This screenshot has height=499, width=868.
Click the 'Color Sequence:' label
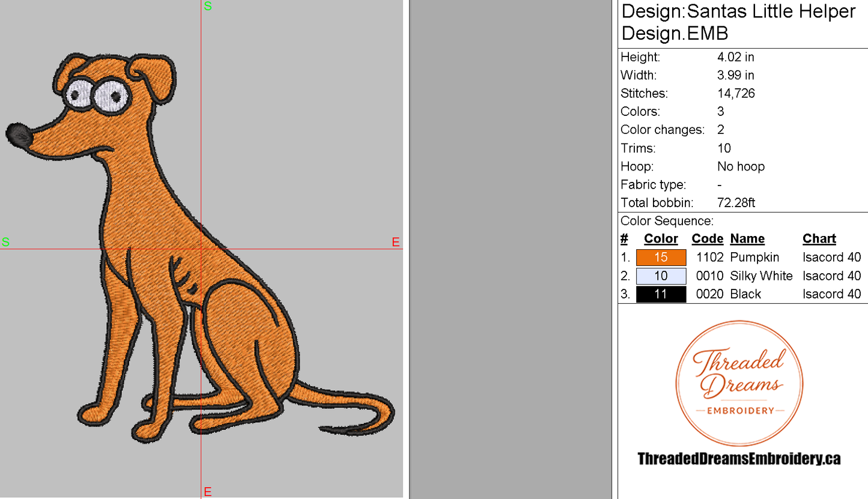[667, 221]
